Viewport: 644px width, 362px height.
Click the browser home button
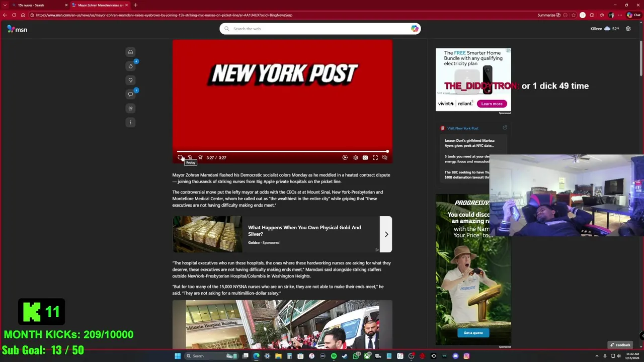point(23,15)
